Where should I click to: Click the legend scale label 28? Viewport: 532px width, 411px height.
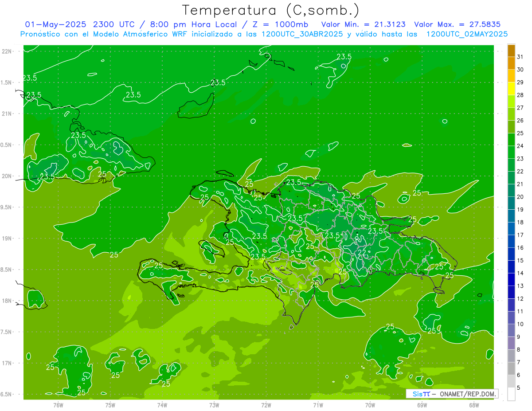(520, 95)
